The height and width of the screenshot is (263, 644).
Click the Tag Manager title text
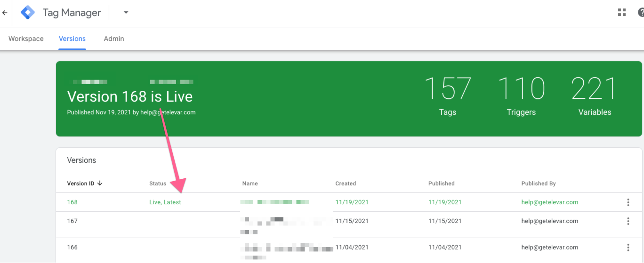72,13
